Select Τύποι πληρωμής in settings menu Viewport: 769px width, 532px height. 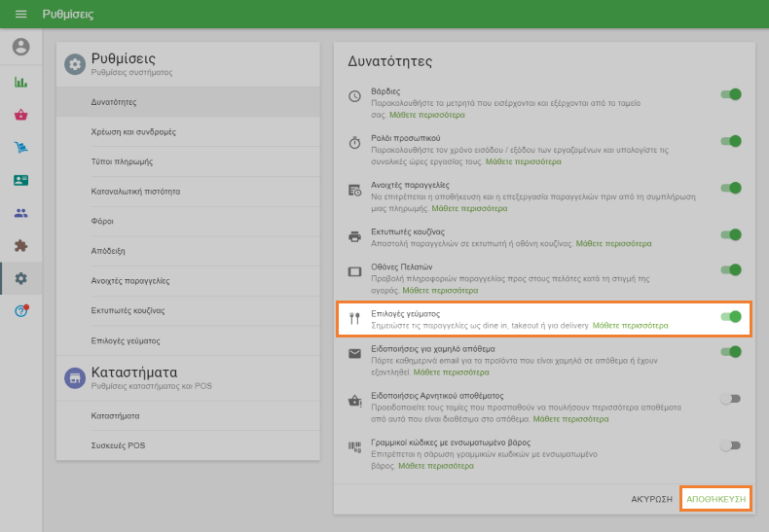point(122,161)
